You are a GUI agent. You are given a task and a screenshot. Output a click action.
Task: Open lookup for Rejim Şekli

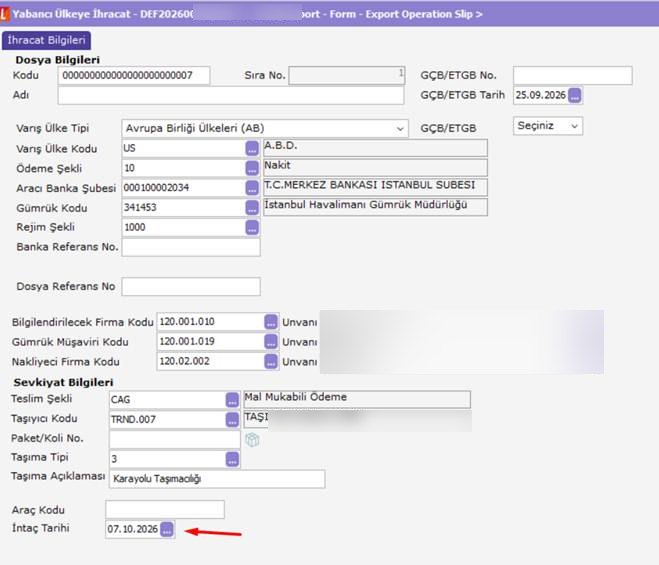point(252,227)
